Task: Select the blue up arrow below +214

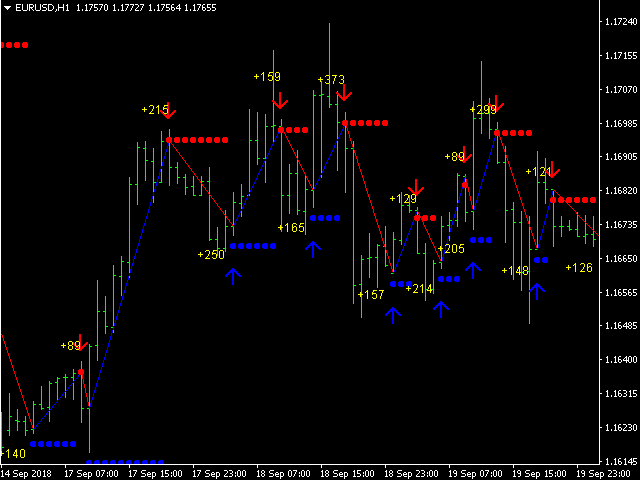Action: click(441, 309)
